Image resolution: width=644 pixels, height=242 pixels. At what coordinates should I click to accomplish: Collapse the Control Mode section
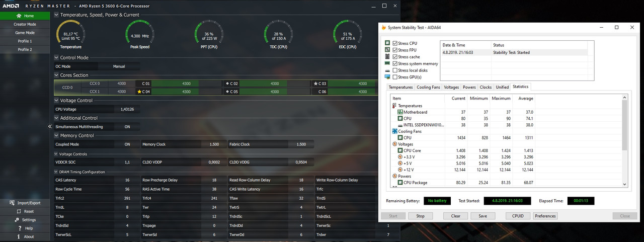(x=56, y=57)
